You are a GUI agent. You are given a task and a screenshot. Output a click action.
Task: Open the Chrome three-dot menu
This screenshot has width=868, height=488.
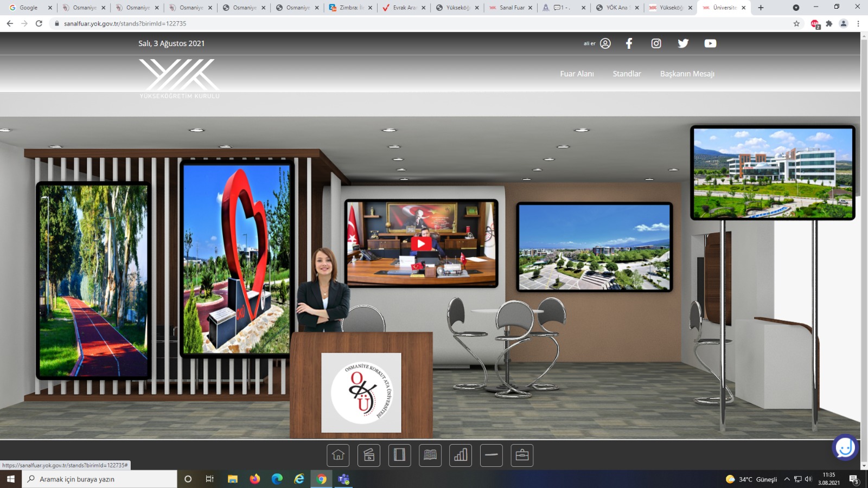pos(858,23)
